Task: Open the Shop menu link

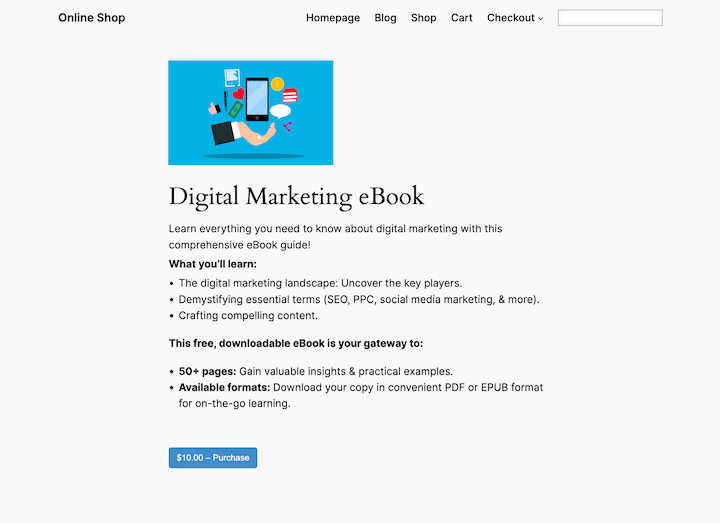Action: [424, 18]
